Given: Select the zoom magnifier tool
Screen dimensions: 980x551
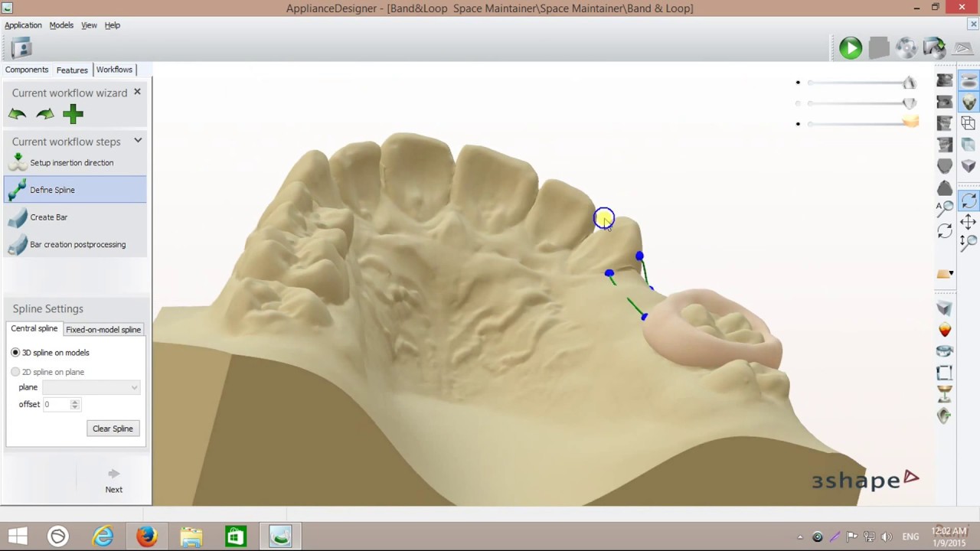Looking at the screenshot, I should (x=969, y=243).
